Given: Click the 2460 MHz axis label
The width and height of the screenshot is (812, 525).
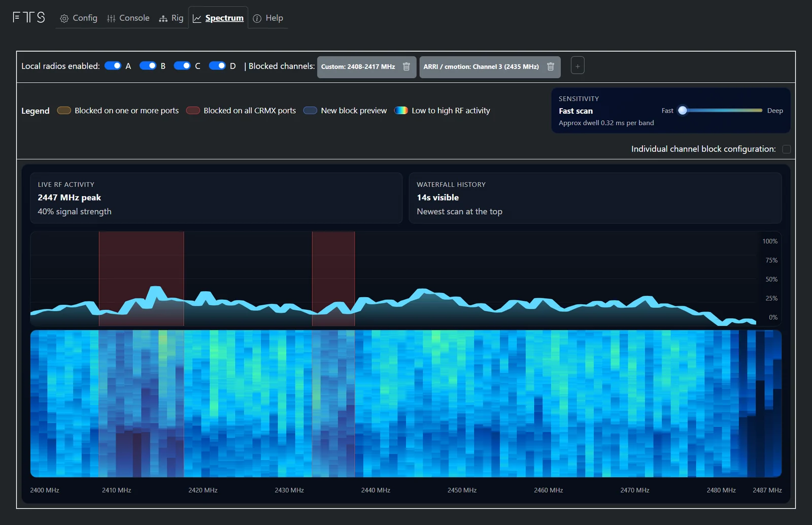Looking at the screenshot, I should pyautogui.click(x=548, y=490).
